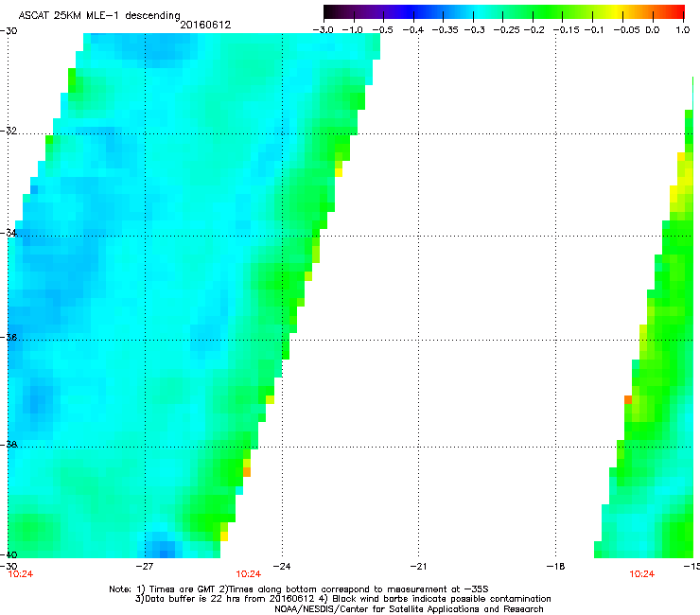Click the "NOAA/NESDIS/Center for Satellite Applications and Research" credit
The width and height of the screenshot is (700, 615).
point(409,608)
